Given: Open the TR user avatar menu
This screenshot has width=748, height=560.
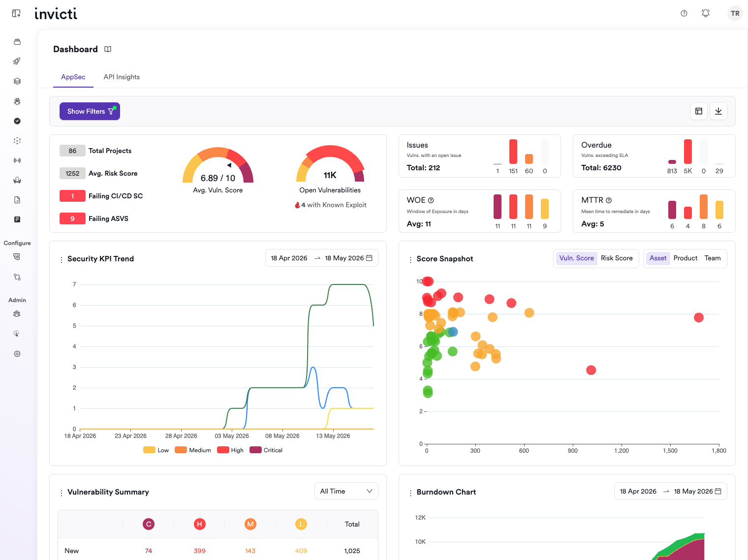Looking at the screenshot, I should tap(735, 13).
